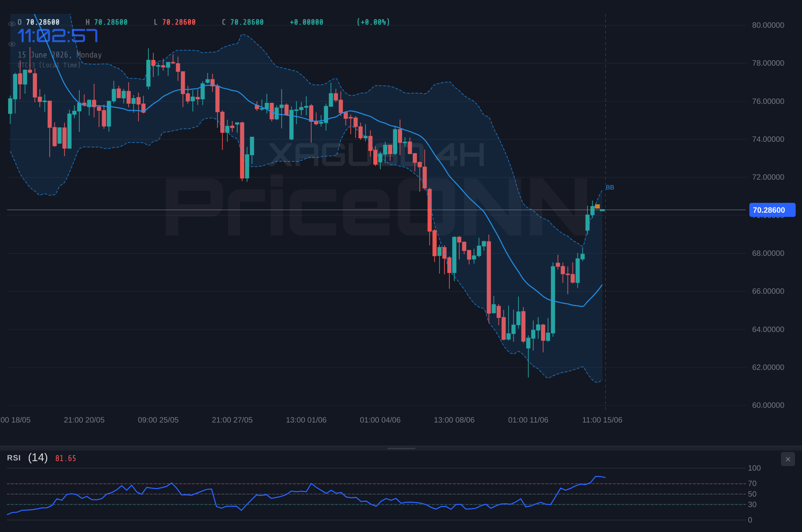The width and height of the screenshot is (802, 532).
Task: Click the blue 70.28600 current price tag
Action: point(772,210)
